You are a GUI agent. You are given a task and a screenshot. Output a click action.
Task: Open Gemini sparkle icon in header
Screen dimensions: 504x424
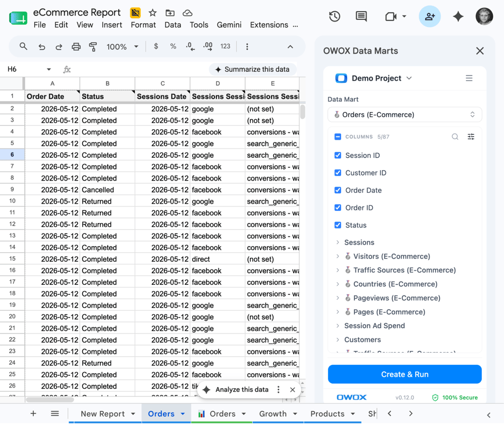point(458,17)
